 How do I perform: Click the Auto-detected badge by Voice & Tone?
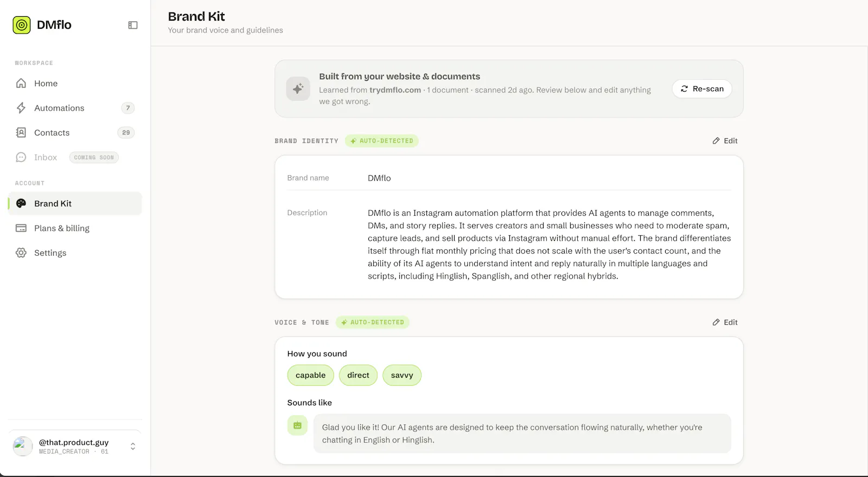[x=373, y=322]
